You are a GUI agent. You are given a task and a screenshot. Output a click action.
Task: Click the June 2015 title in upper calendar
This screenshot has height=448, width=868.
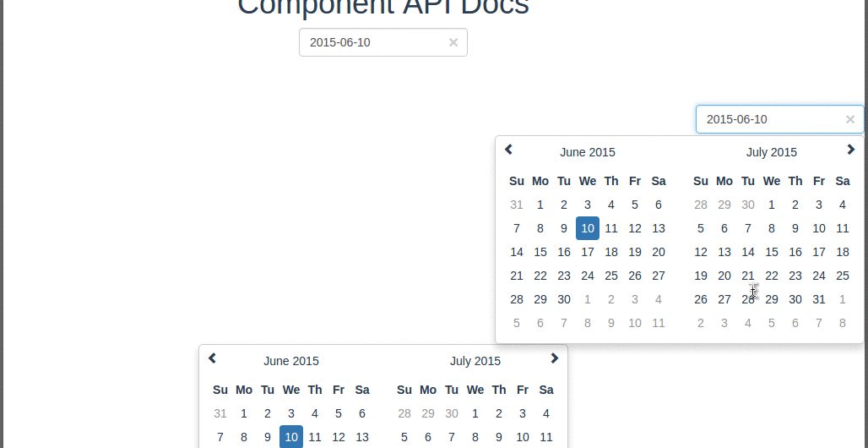[588, 152]
